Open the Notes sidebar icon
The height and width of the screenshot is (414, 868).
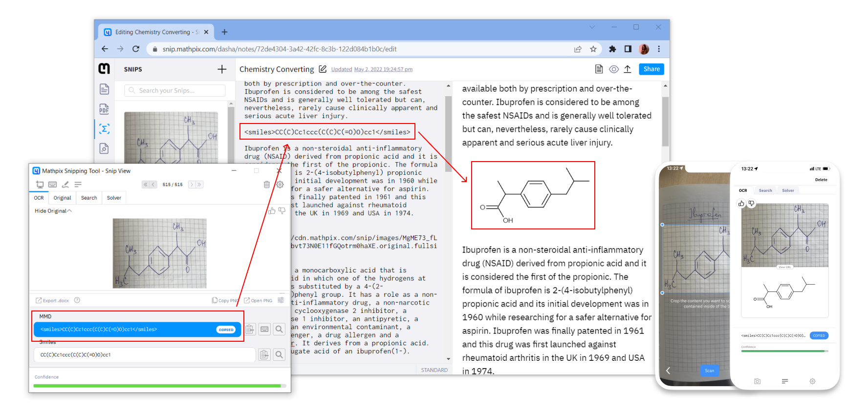104,89
